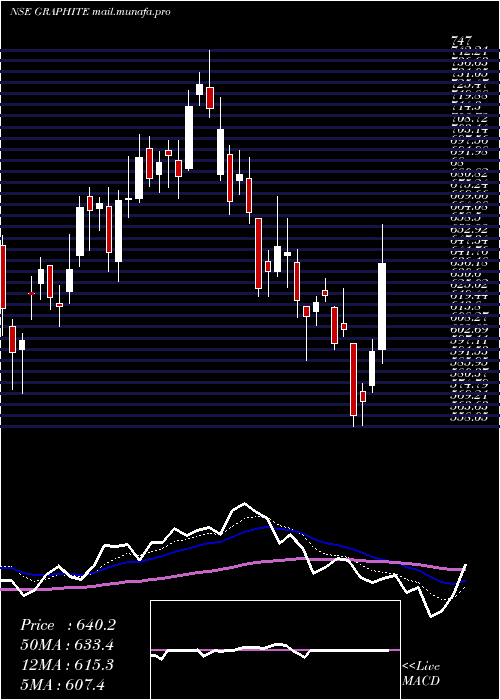This screenshot has width=500, height=700.
Task: Click the '<<Live MACD' label
Action: 421,674
